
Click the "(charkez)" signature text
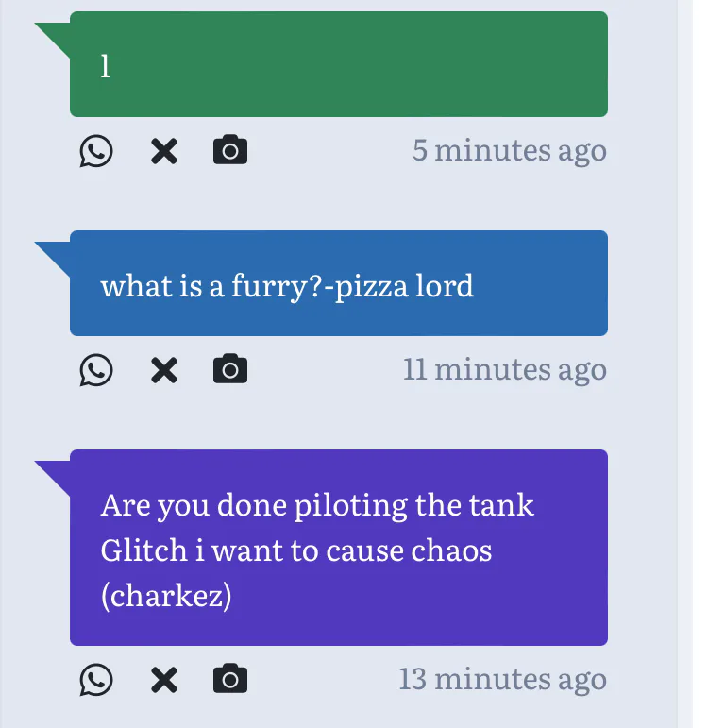[166, 595]
